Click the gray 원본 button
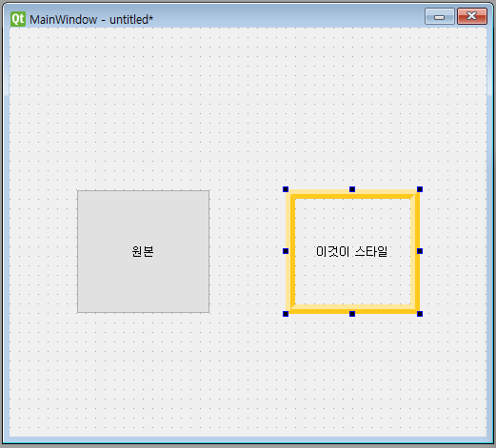The image size is (496, 448). (143, 251)
